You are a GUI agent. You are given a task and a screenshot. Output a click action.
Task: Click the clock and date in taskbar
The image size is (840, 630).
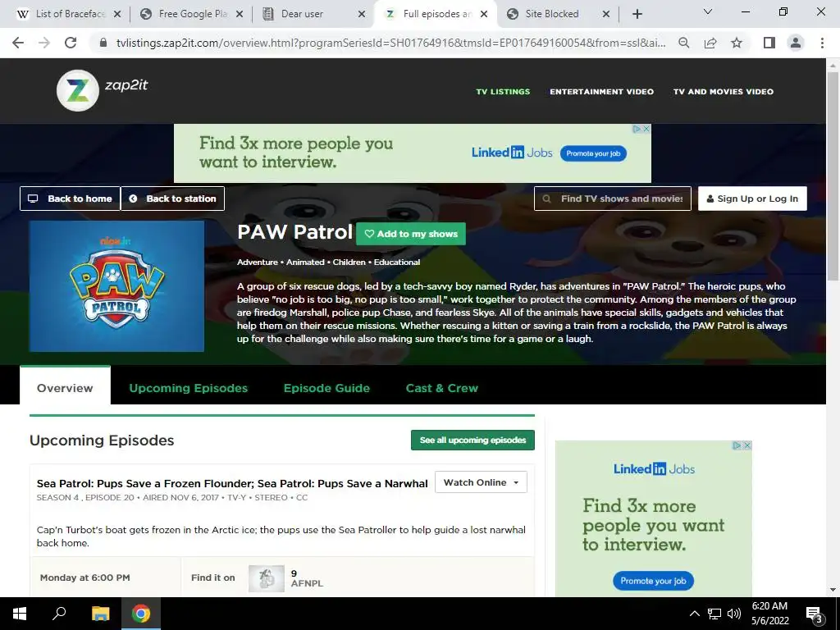coord(769,614)
